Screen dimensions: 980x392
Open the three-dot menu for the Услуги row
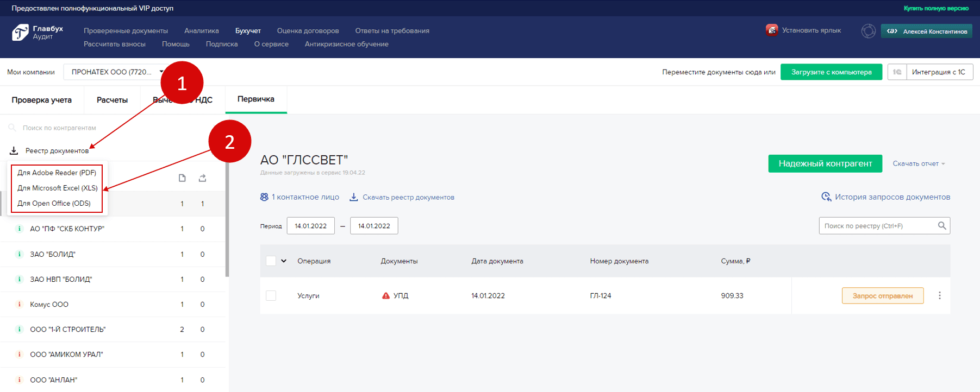[x=939, y=295]
